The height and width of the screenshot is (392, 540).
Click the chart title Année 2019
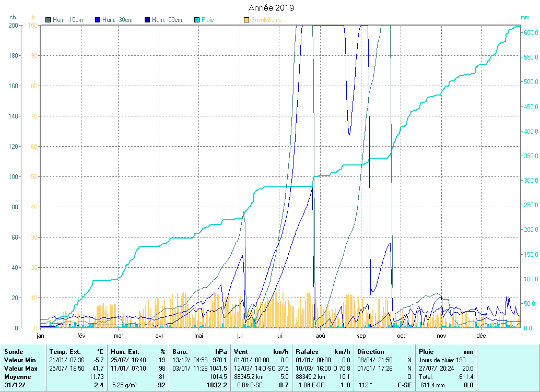tap(271, 8)
